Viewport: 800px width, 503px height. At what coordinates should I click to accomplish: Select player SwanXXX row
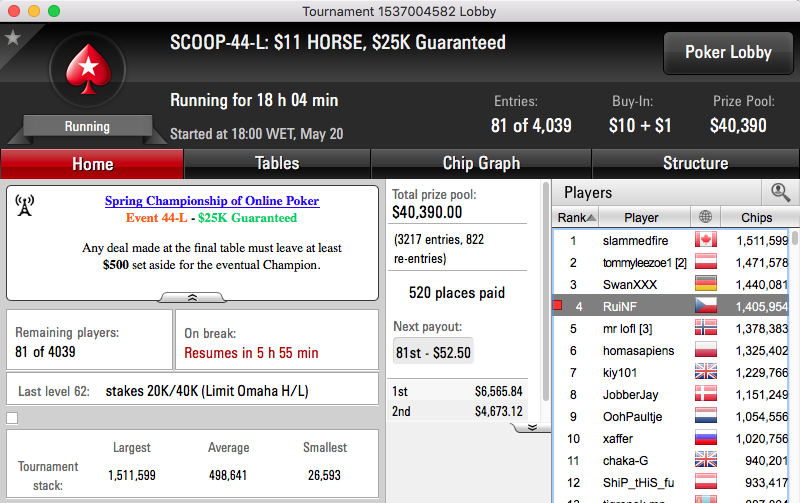coord(671,284)
